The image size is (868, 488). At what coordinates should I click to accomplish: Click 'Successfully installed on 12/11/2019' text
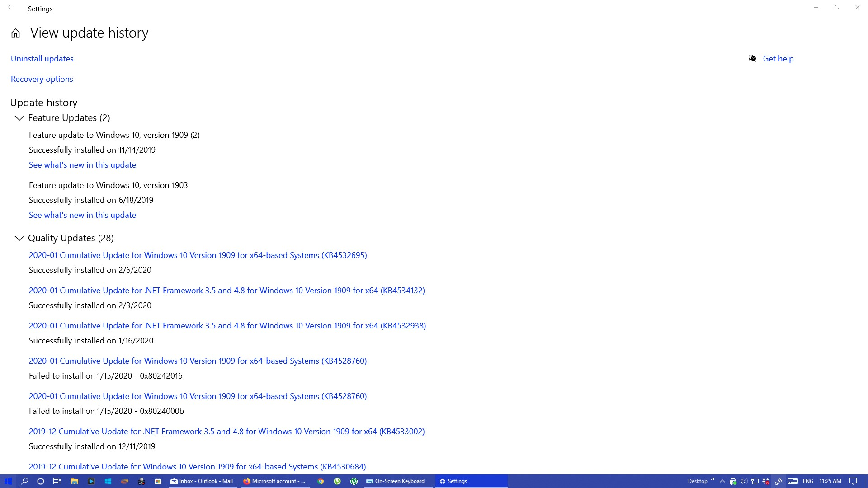point(92,446)
